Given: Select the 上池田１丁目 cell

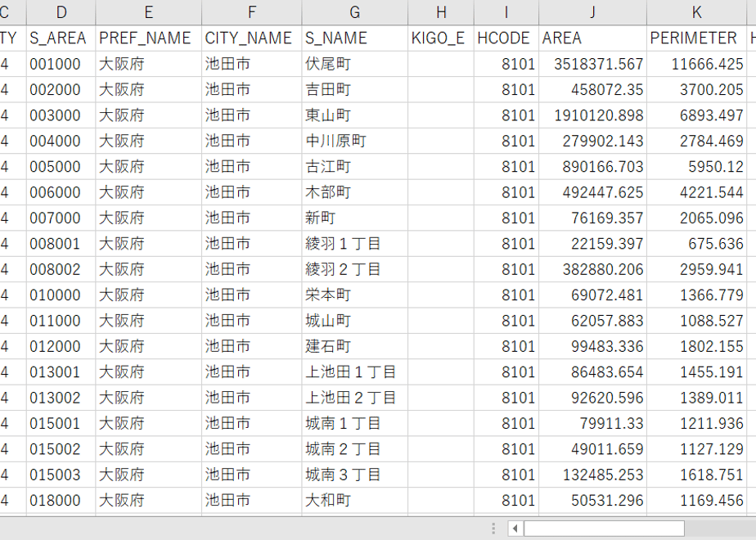Looking at the screenshot, I should click(x=355, y=372).
